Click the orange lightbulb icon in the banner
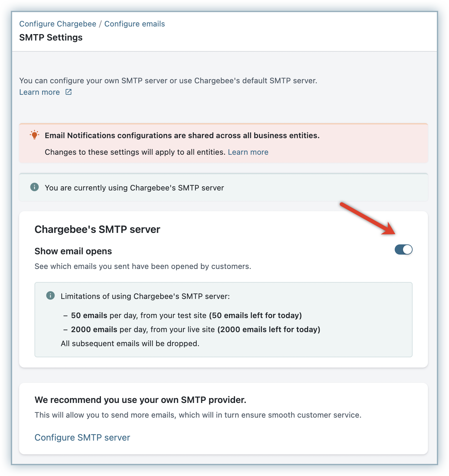 (x=34, y=135)
